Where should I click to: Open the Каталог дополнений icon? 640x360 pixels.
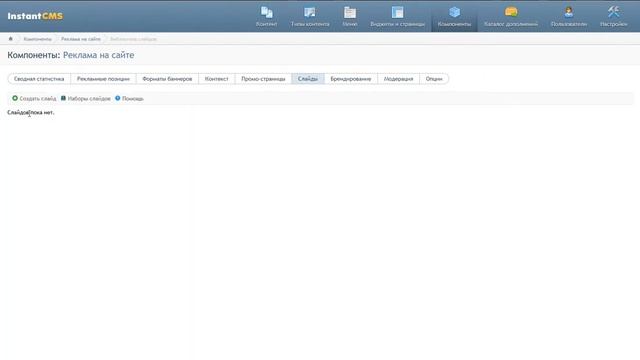pyautogui.click(x=511, y=12)
